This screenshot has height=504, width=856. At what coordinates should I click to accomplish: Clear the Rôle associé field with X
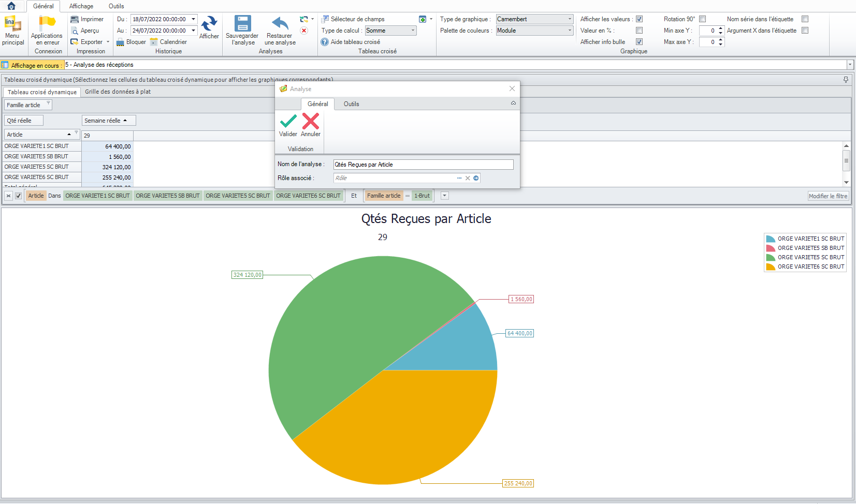tap(468, 178)
